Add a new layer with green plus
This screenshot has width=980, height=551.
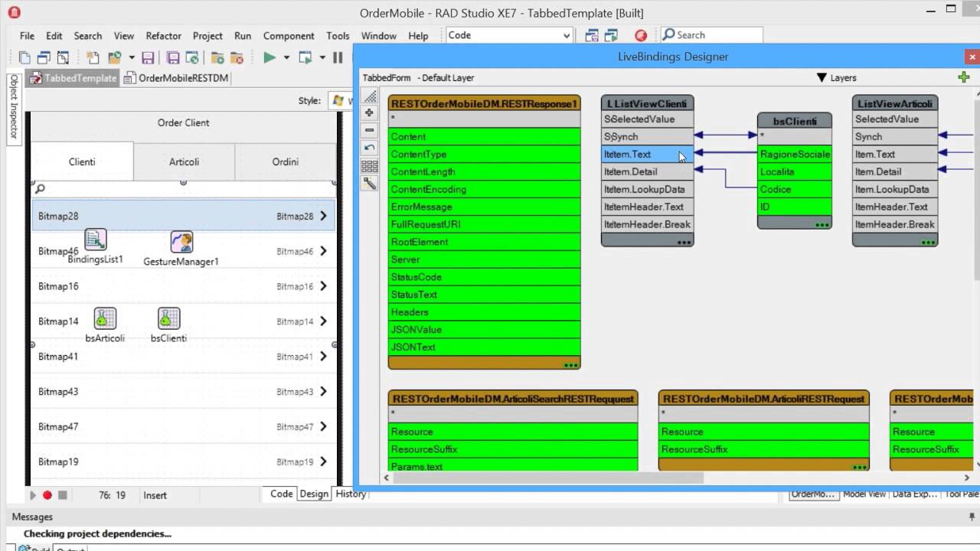pos(964,77)
